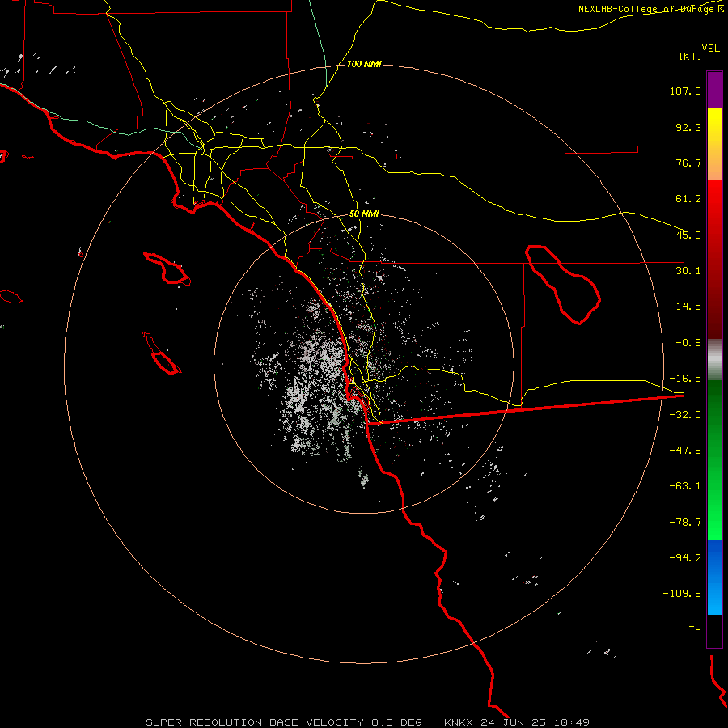
Task: Click the 61.2 velocity scale value
Action: [688, 199]
